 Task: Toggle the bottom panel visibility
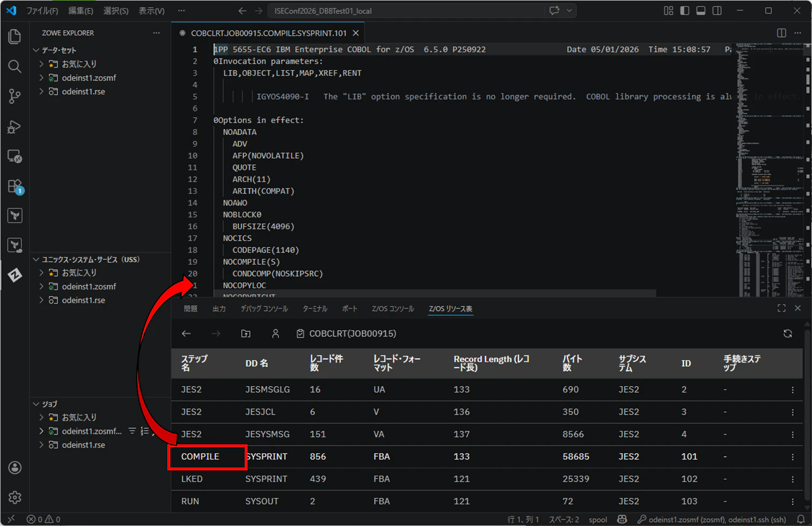click(x=700, y=11)
